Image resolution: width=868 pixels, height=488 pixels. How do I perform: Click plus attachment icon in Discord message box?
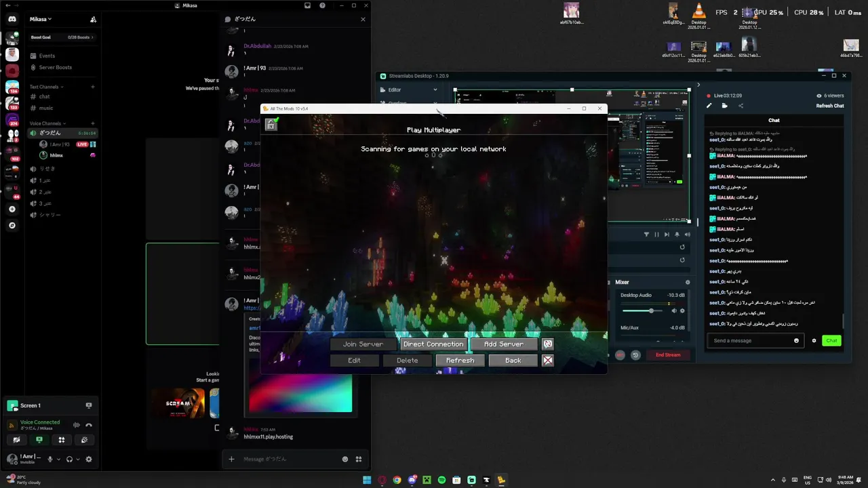point(231,459)
